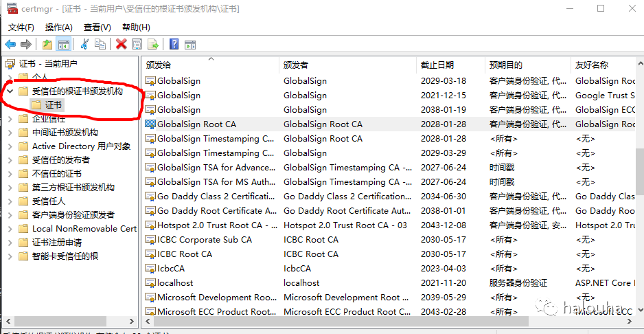This screenshot has width=644, height=334.
Task: Select the ICBC Root CA entry dated 2030-05-17
Action: tap(185, 254)
